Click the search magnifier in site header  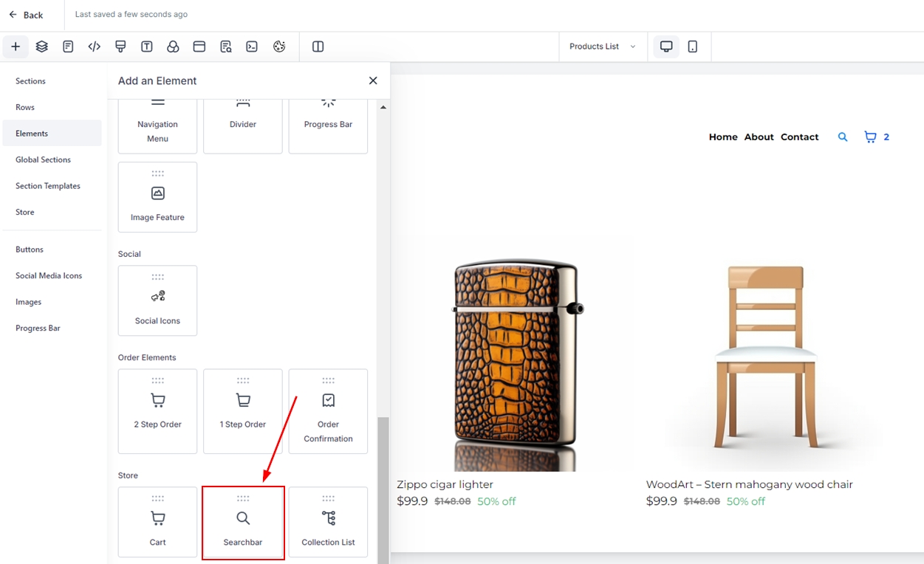[843, 137]
